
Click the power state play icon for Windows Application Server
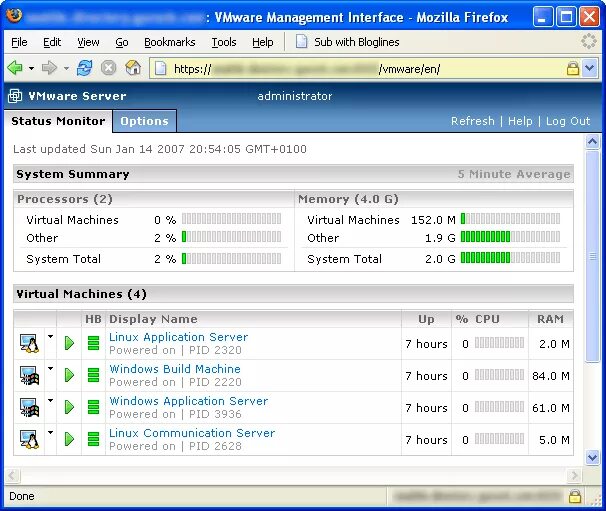pos(69,407)
